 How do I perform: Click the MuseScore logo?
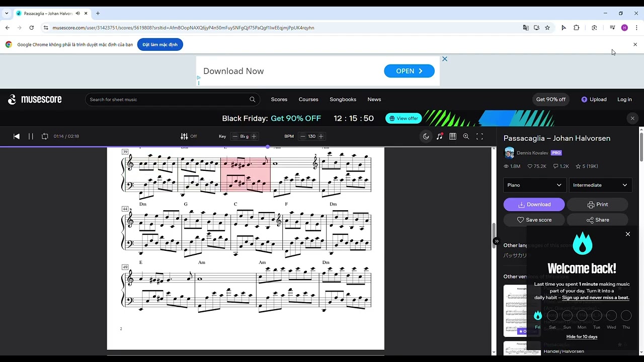35,100
